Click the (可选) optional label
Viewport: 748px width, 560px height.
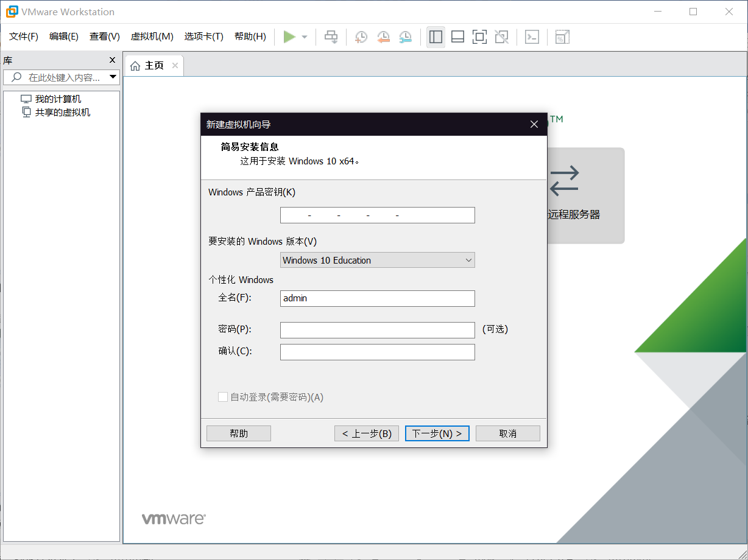[x=495, y=329]
